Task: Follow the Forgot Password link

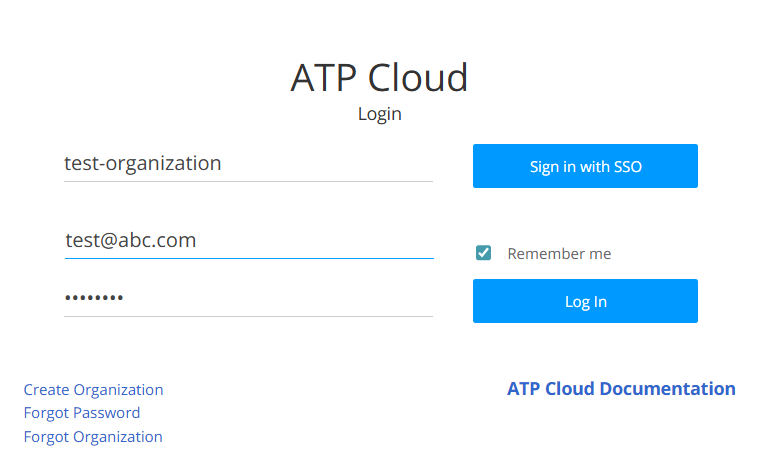Action: [82, 413]
